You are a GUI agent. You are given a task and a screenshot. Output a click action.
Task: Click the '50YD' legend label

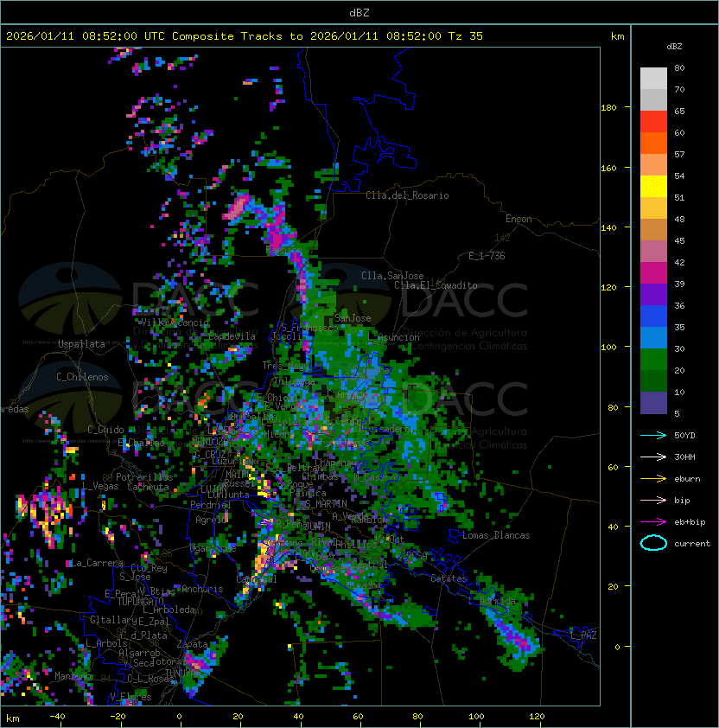click(x=684, y=436)
